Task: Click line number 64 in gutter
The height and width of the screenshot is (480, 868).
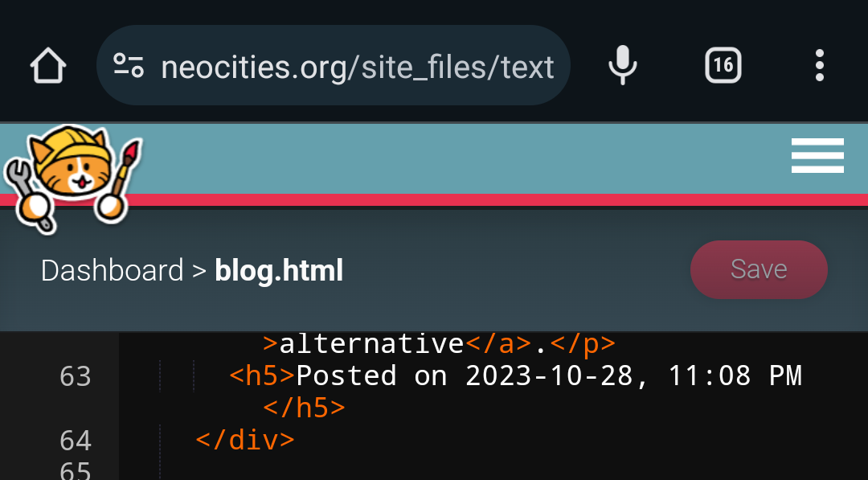Action: [x=76, y=441]
